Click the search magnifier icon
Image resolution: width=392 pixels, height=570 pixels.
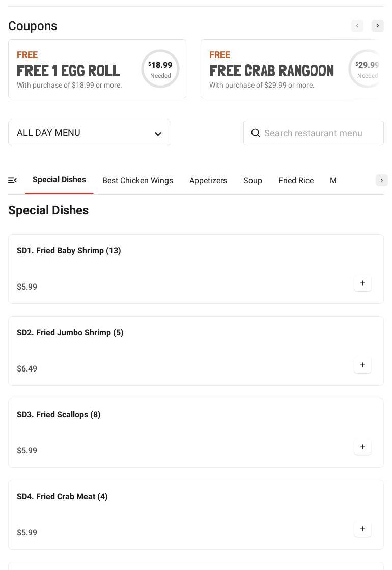pos(256,133)
